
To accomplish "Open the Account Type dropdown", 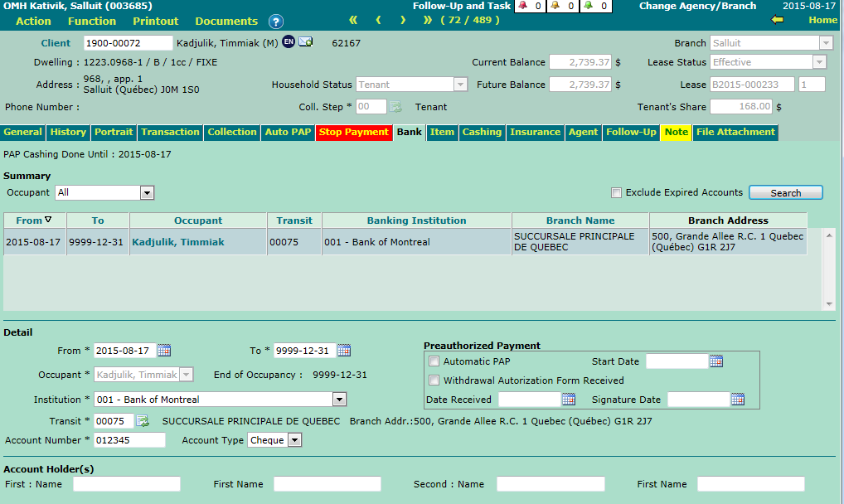I will [294, 440].
